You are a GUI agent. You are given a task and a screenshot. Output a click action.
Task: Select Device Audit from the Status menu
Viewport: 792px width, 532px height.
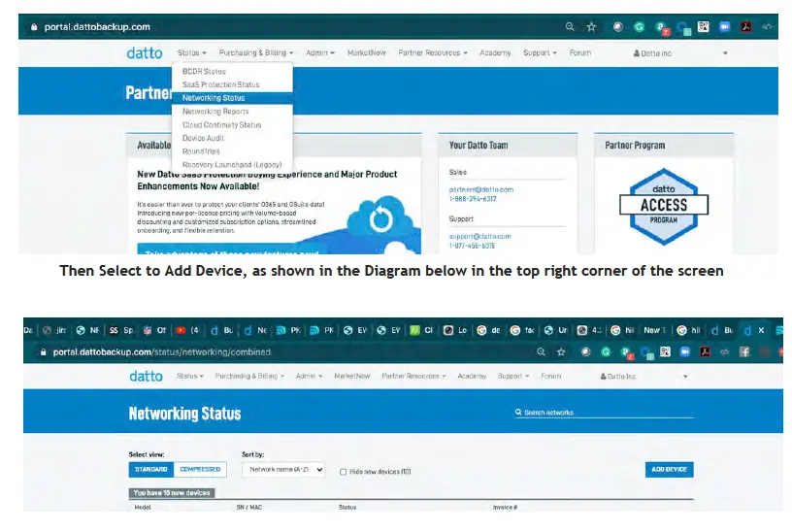[x=232, y=138]
